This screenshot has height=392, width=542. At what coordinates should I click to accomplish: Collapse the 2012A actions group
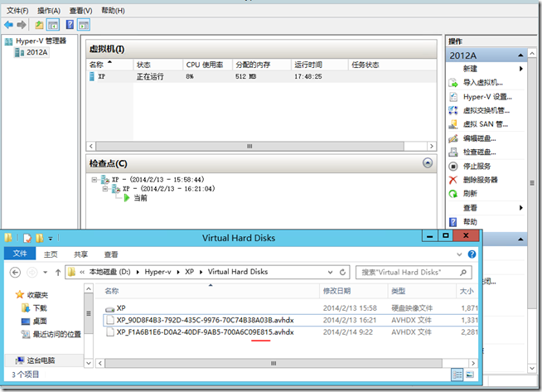[520, 56]
